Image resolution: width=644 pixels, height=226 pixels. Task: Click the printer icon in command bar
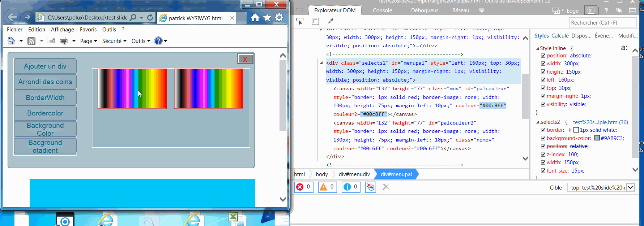64,41
